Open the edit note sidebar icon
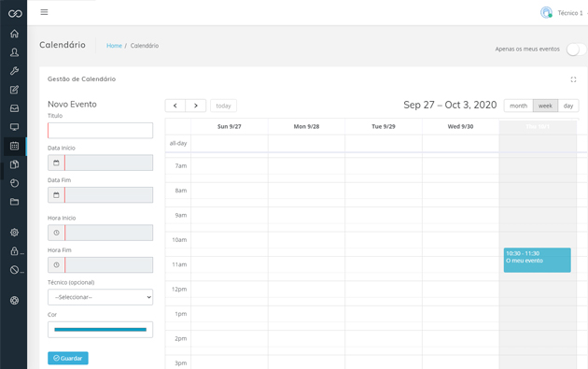 click(x=14, y=90)
